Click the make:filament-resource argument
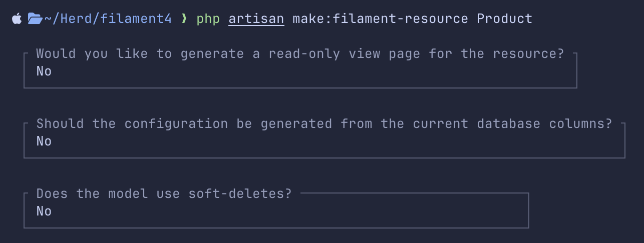 [381, 19]
